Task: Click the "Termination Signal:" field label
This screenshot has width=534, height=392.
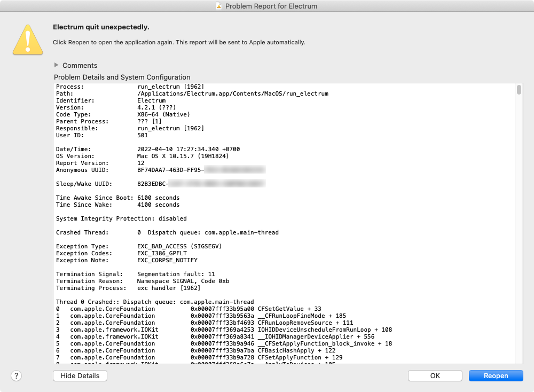Action: [89, 274]
